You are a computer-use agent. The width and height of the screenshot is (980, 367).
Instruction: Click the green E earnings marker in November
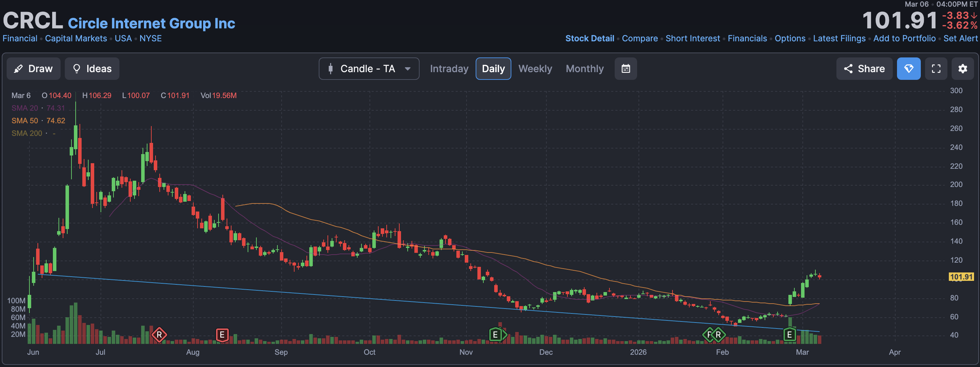[x=495, y=335]
